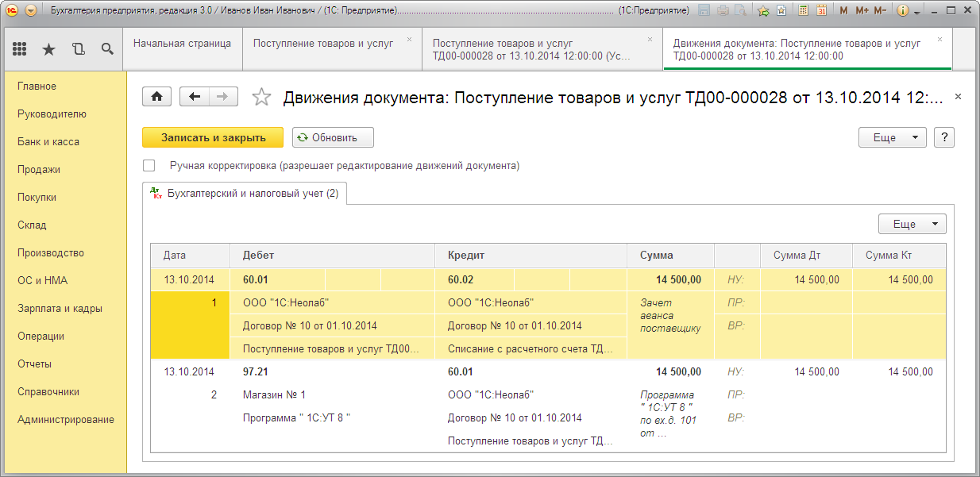Image resolution: width=980 pixels, height=477 pixels.
Task: Go back with the left arrow button
Action: pos(195,96)
